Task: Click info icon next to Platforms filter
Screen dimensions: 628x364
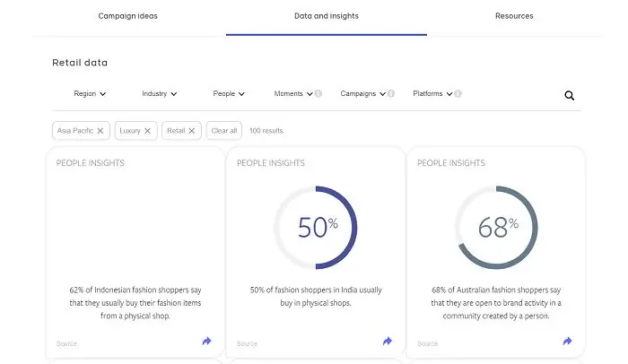Action: click(x=458, y=93)
